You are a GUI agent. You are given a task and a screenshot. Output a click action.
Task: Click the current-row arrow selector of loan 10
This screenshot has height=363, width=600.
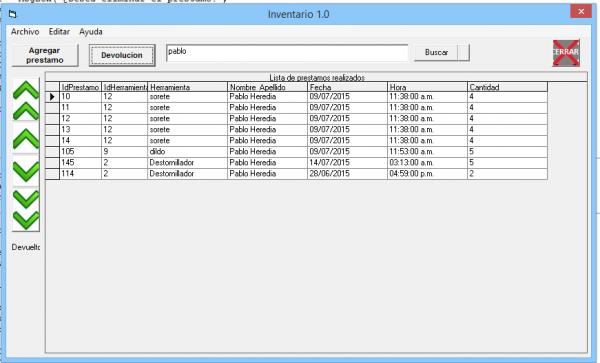(x=52, y=97)
